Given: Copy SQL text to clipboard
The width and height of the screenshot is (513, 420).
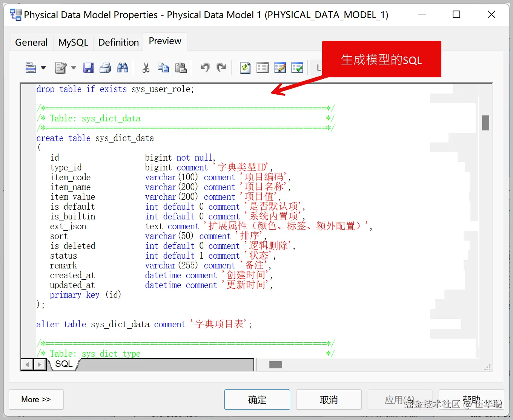Looking at the screenshot, I should (163, 67).
